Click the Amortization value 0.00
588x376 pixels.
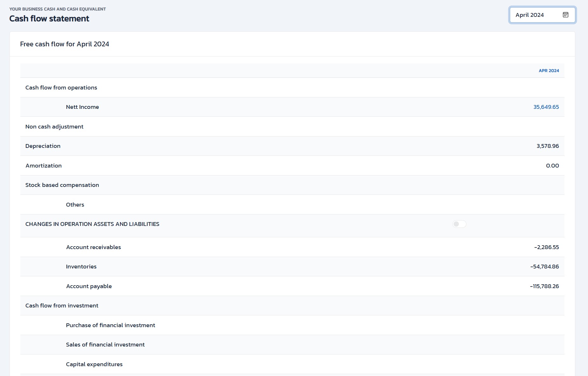[x=552, y=166]
